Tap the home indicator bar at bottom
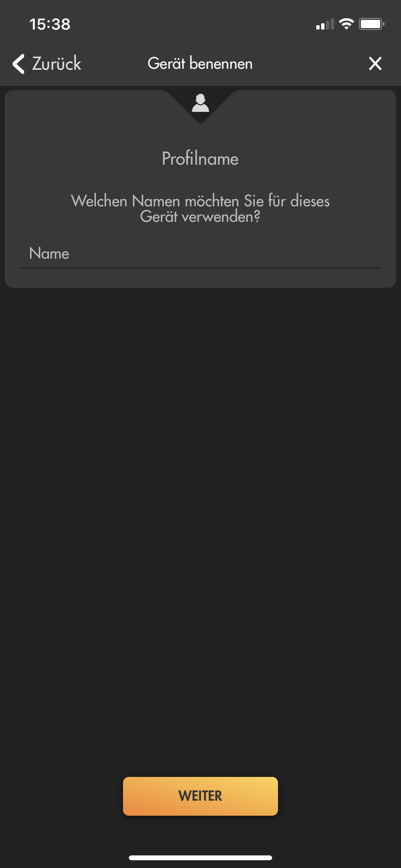Image resolution: width=401 pixels, height=868 pixels. (x=200, y=857)
